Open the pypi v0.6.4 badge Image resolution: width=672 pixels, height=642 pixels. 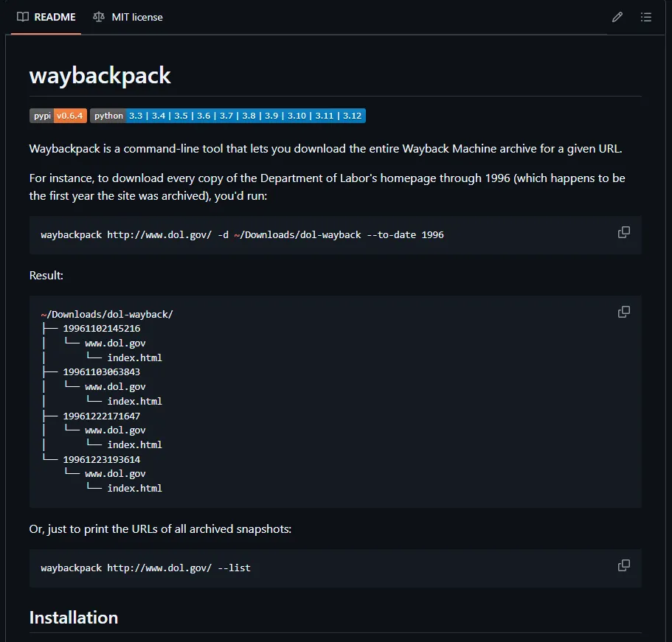58,116
